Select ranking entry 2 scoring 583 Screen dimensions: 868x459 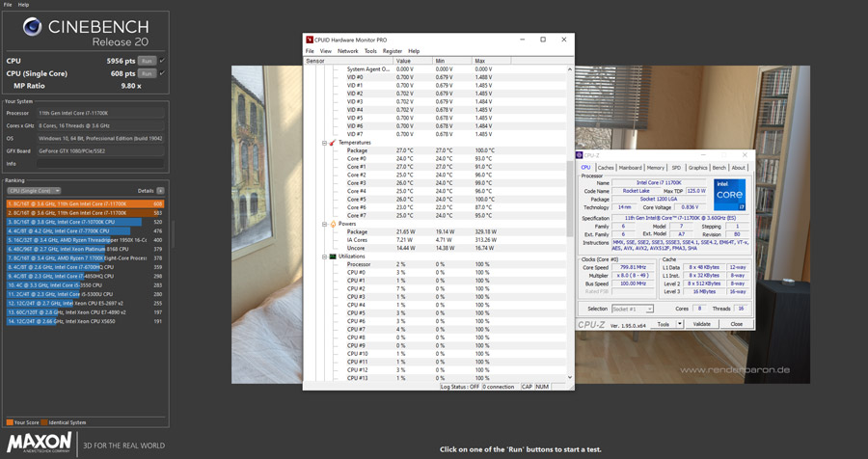(85, 212)
